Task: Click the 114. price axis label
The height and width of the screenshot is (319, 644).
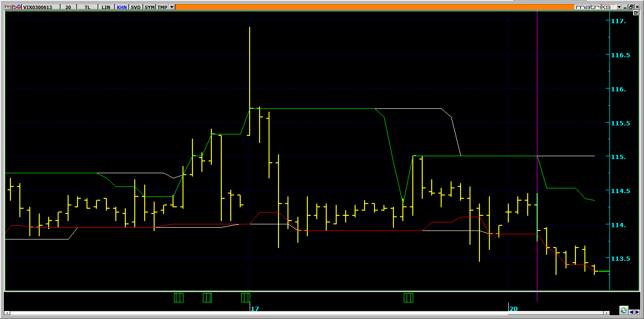Action: pyautogui.click(x=618, y=225)
